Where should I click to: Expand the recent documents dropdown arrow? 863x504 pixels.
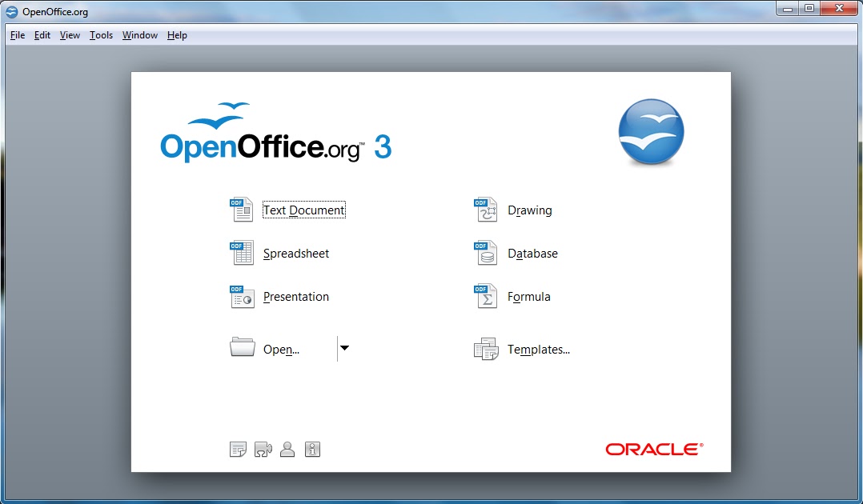pyautogui.click(x=344, y=348)
